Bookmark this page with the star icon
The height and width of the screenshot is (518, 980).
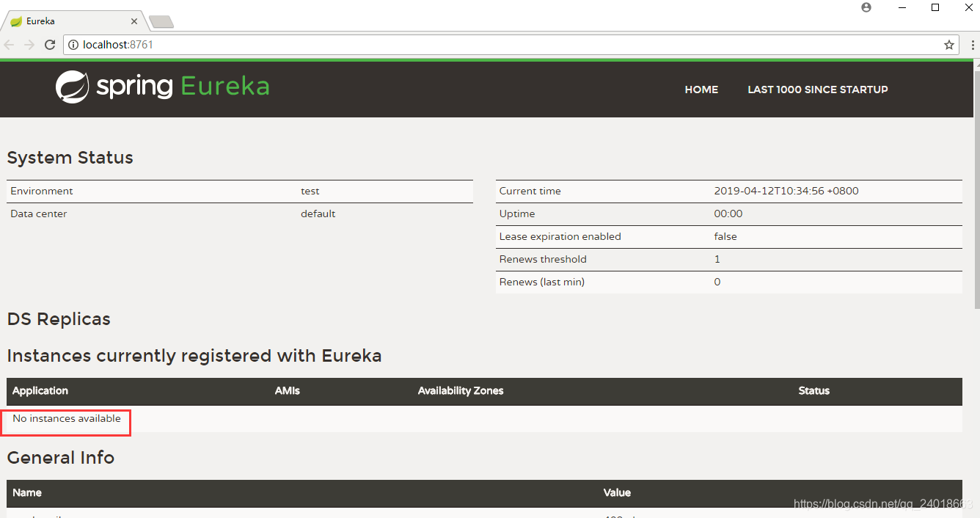pos(949,45)
